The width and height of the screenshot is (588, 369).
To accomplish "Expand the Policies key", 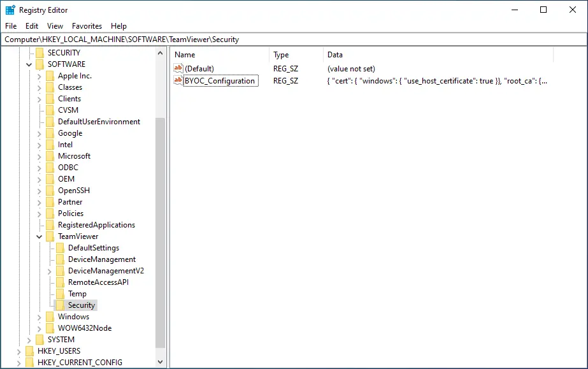I will (39, 213).
